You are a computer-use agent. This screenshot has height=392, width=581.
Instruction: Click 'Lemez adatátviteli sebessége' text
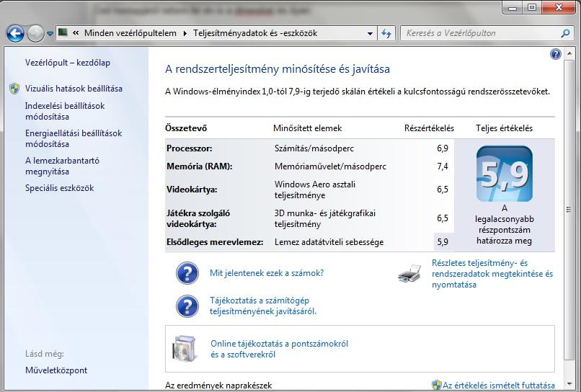coord(329,242)
